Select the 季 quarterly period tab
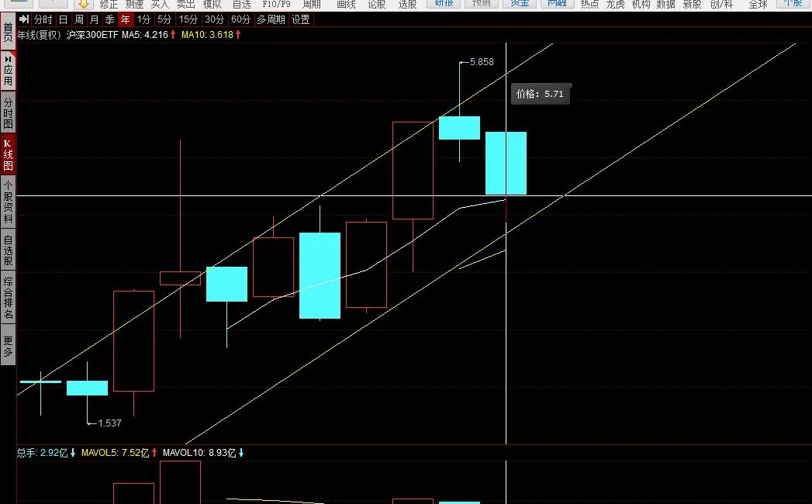812x504 pixels. click(110, 19)
